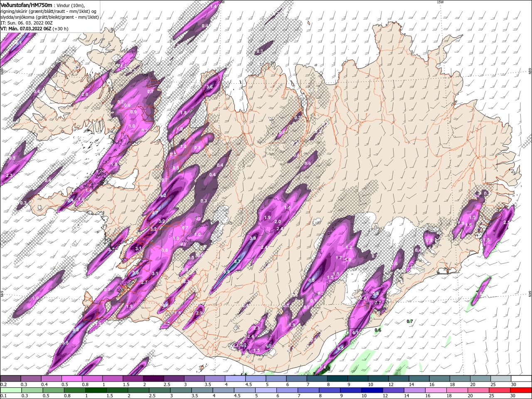The width and height of the screenshot is (532, 399).
Task: Click the 8.9 precipitation value on the map
Action: point(227,272)
